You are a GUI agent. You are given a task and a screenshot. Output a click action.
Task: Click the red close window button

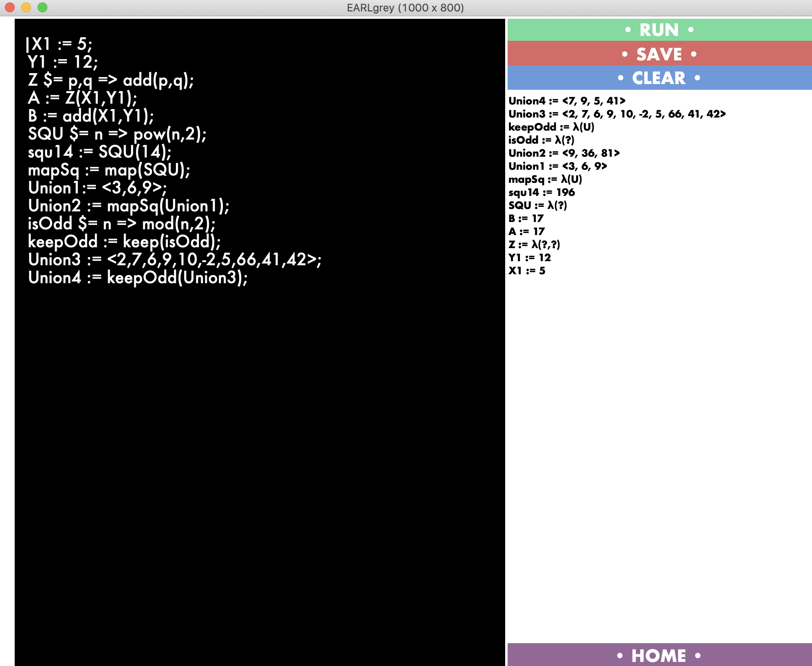10,7
